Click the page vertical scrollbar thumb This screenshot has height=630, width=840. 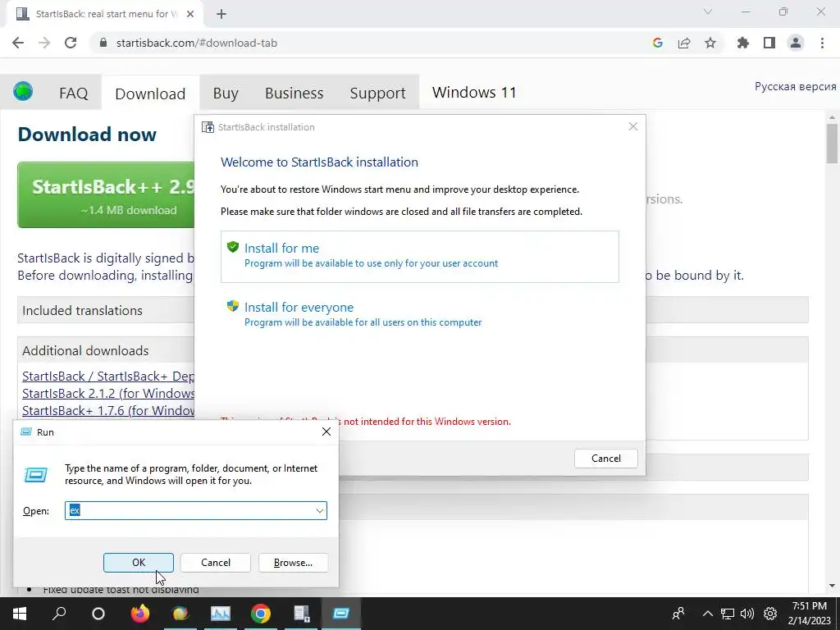pyautogui.click(x=832, y=143)
